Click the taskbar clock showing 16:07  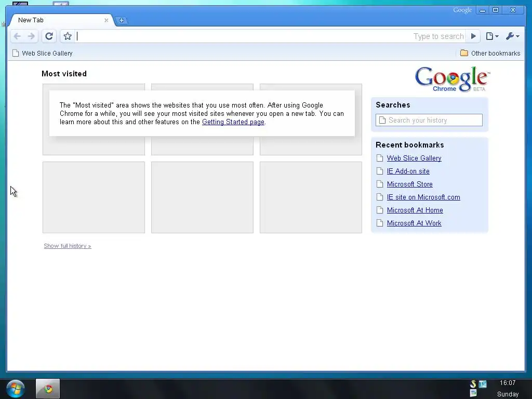pos(508,383)
